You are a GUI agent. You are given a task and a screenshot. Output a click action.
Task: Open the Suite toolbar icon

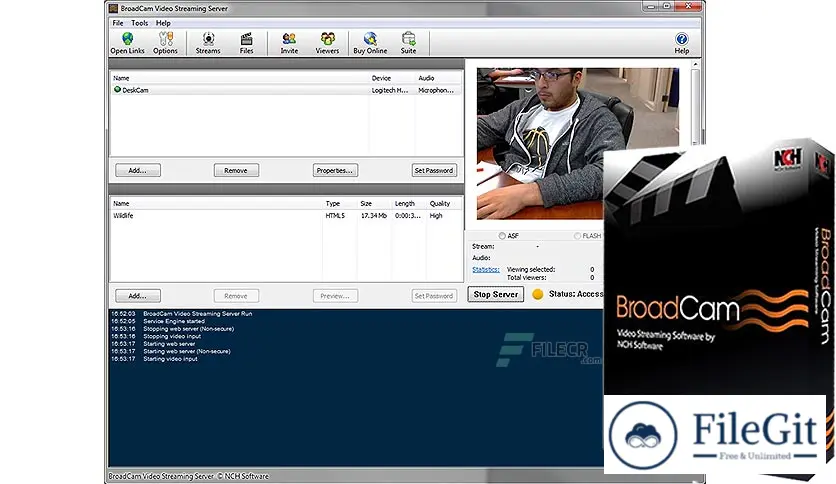(x=408, y=43)
